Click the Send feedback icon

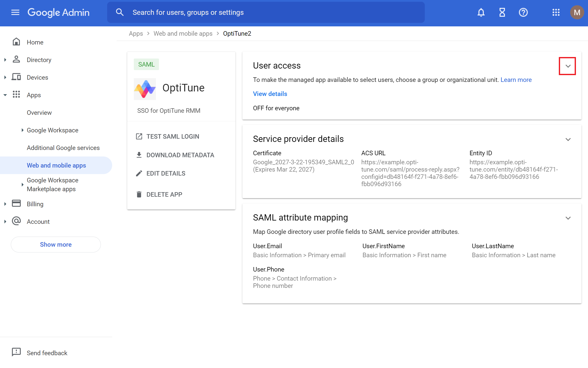pos(16,352)
